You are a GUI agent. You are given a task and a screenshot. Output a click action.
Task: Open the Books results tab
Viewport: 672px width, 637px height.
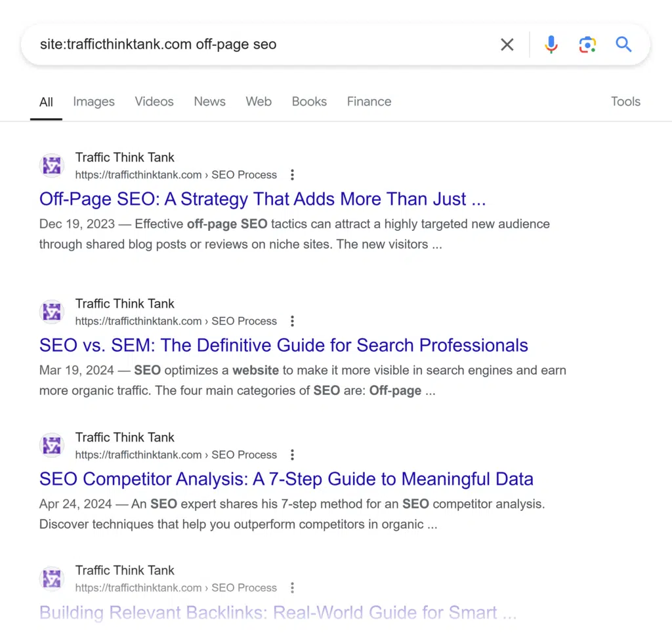coord(309,102)
